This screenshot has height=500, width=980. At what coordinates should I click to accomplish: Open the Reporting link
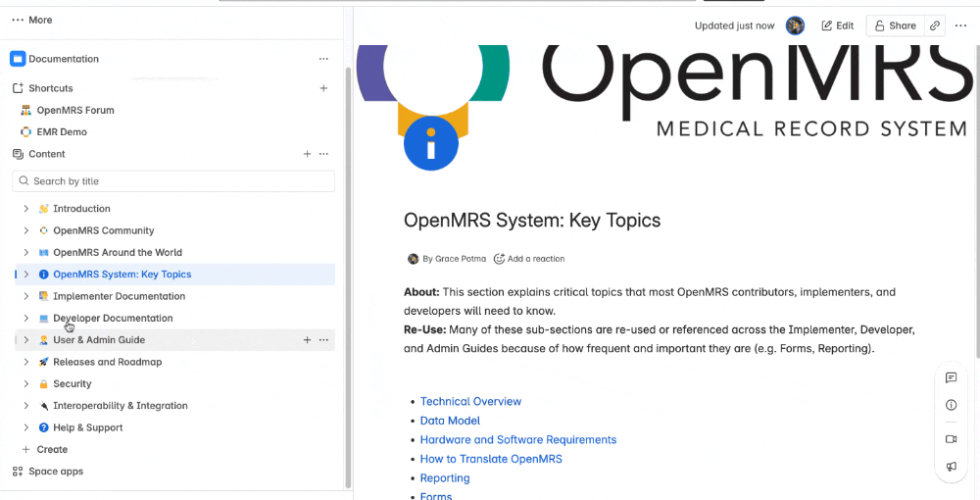pos(445,478)
